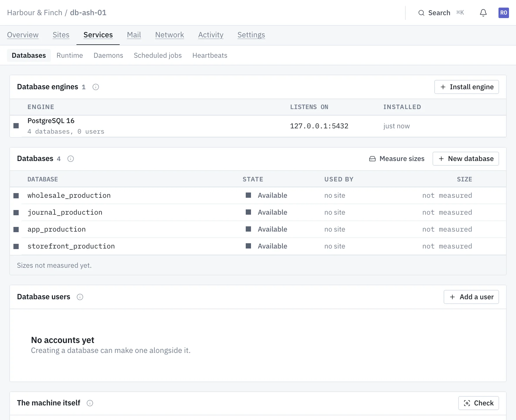
Task: Show info icon beside The machine itself
Action: coord(90,403)
